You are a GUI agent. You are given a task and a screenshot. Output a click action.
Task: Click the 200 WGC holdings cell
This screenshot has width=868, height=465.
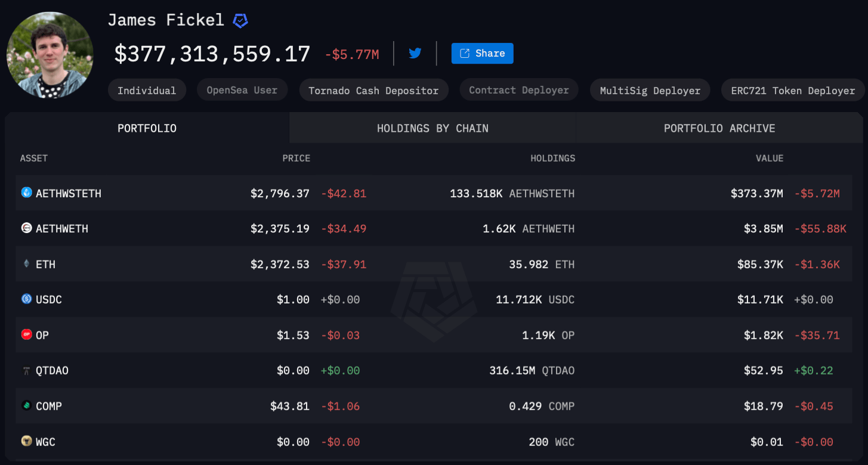point(552,442)
